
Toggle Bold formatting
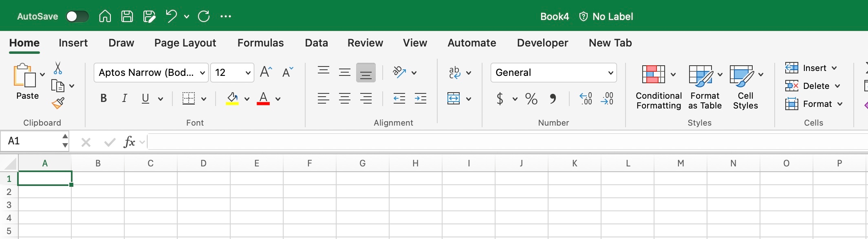tap(104, 98)
